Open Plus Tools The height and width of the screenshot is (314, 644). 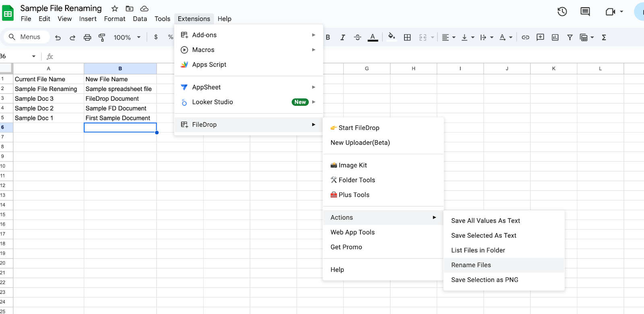[383, 195]
